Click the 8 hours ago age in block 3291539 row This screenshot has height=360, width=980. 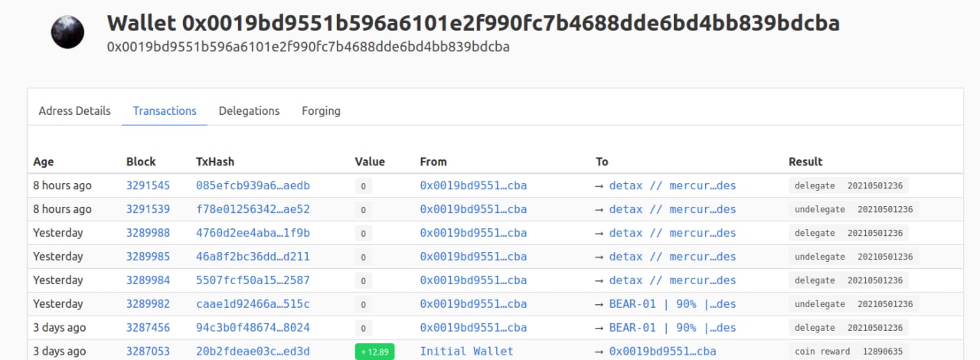click(62, 209)
